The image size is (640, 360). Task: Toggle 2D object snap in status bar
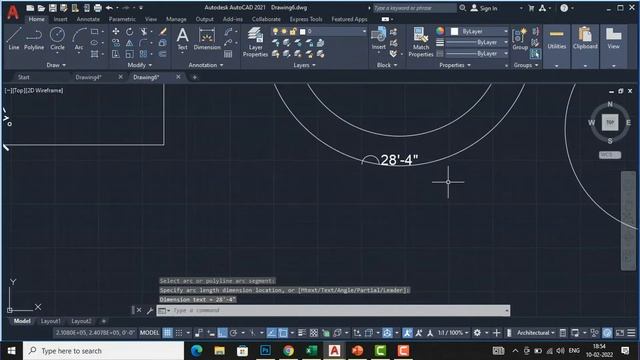pos(283,333)
